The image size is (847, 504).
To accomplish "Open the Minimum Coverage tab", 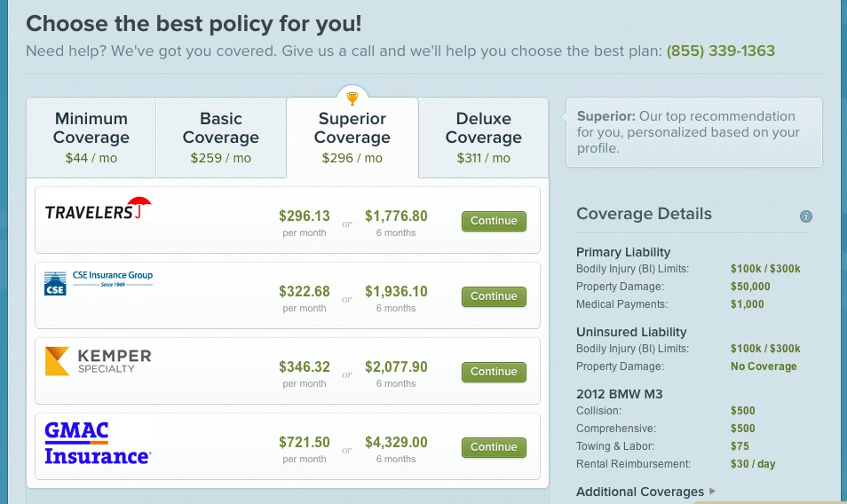I will [x=91, y=138].
